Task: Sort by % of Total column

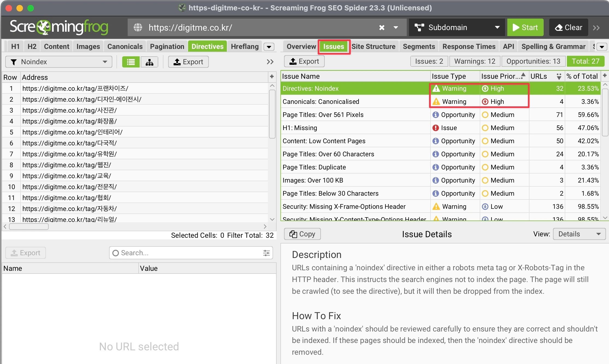Action: 582,76
